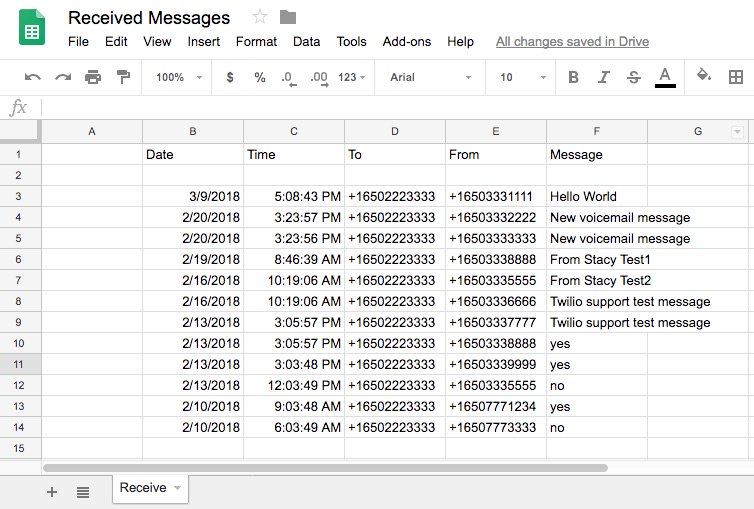
Task: Open the Arial font dropdown
Action: tap(430, 77)
